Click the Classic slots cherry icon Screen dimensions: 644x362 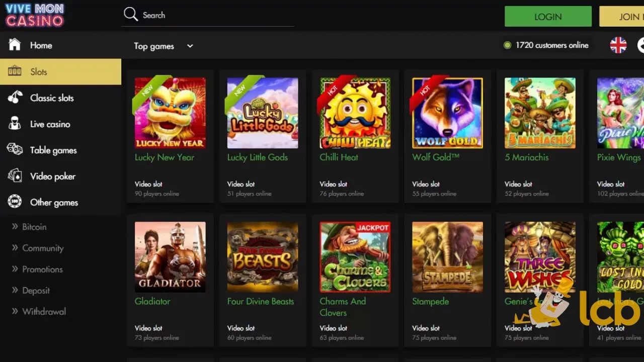click(x=15, y=98)
